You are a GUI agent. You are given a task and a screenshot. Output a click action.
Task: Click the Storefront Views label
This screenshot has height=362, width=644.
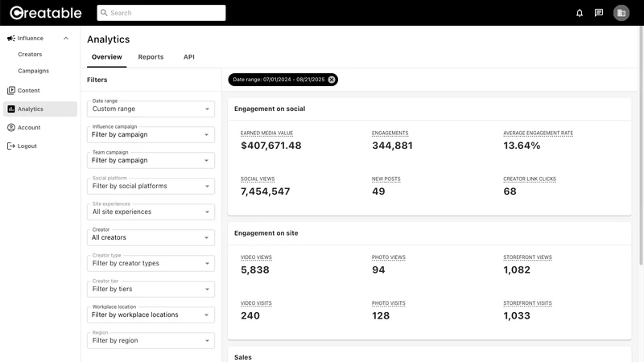coord(527,257)
